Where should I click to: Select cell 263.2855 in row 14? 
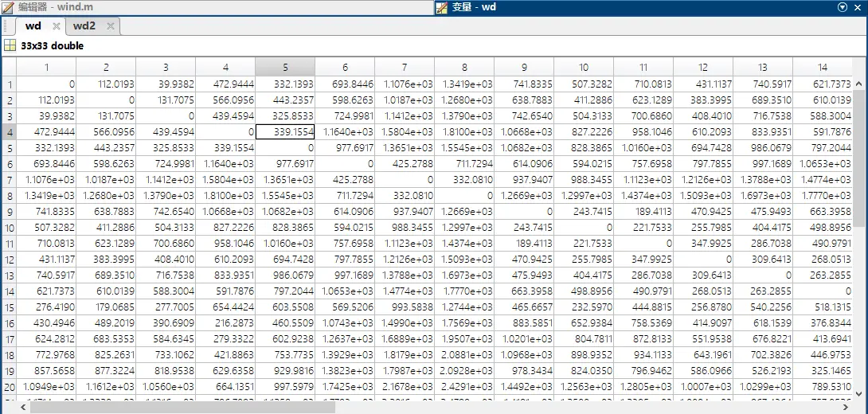[x=763, y=291]
